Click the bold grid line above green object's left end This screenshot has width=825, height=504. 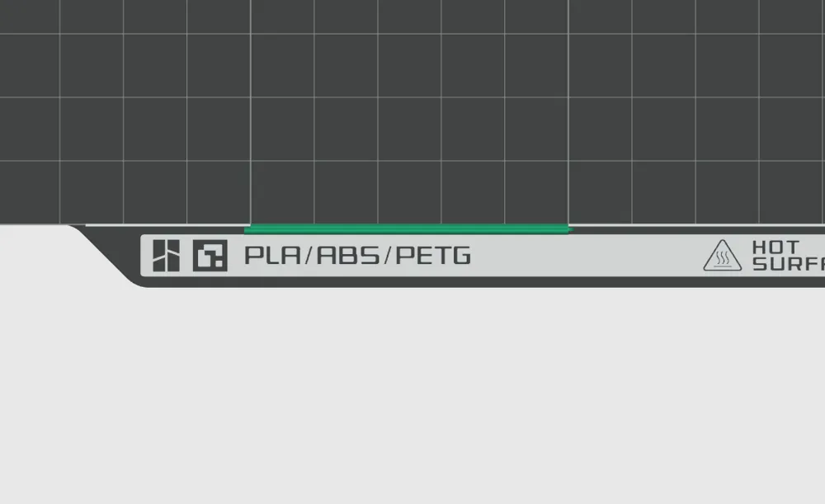coord(251,111)
